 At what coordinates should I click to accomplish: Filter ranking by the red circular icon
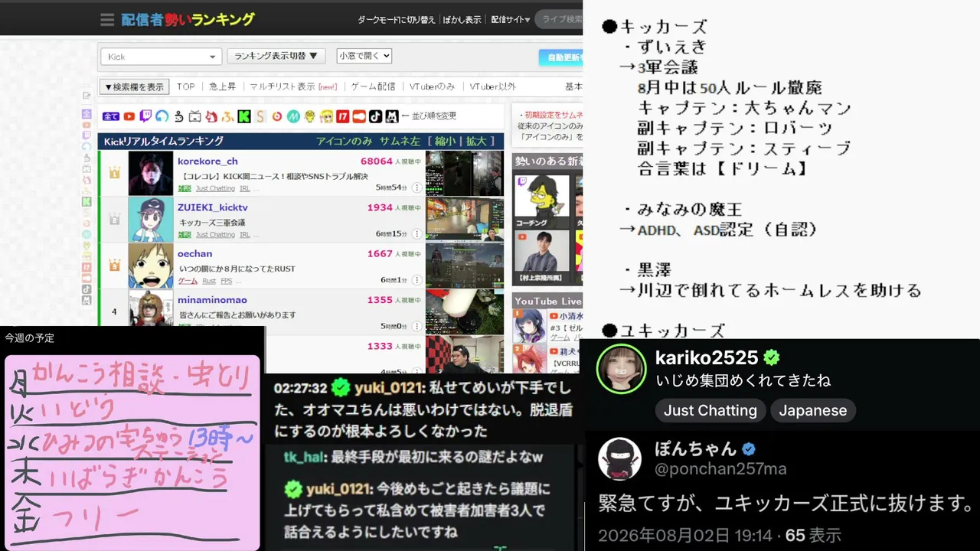(276, 116)
